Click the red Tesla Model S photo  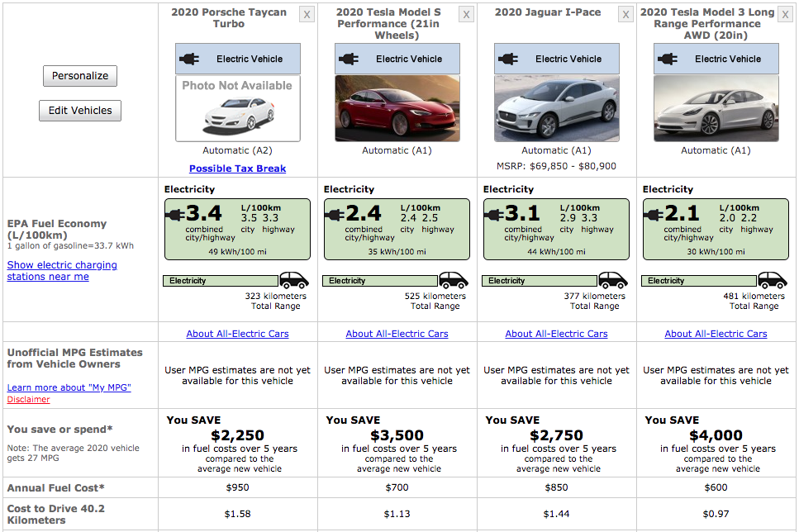pyautogui.click(x=397, y=108)
